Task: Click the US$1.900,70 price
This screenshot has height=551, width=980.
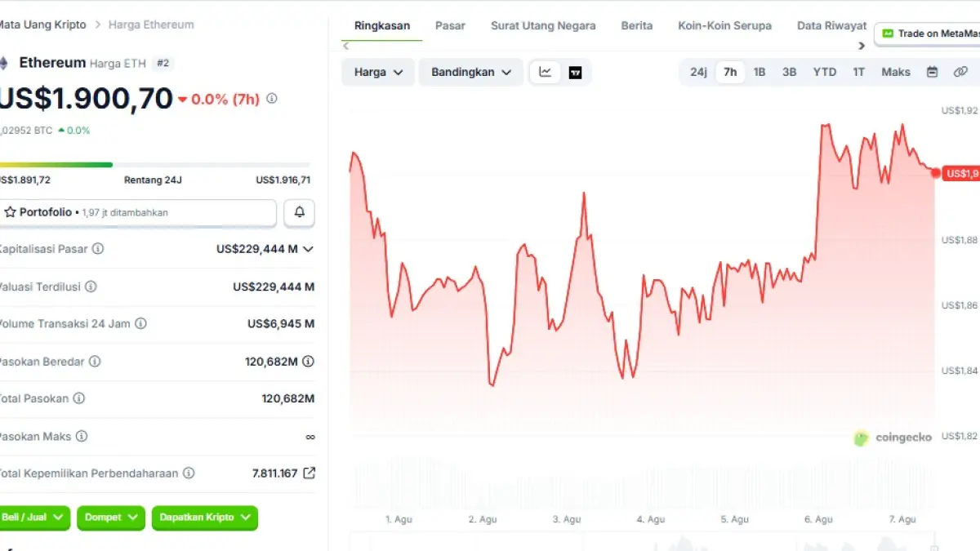Action: tap(86, 99)
